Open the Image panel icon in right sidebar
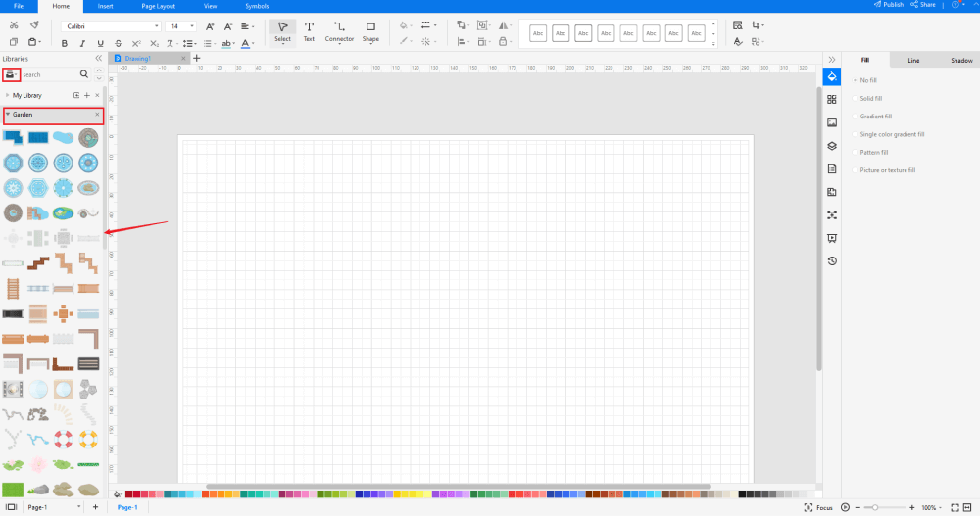The image size is (980, 516). (x=832, y=123)
